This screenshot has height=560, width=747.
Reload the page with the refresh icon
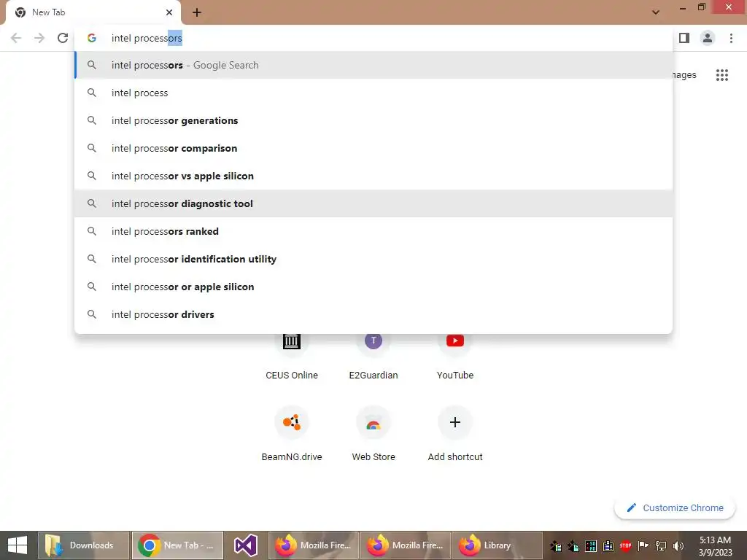63,38
